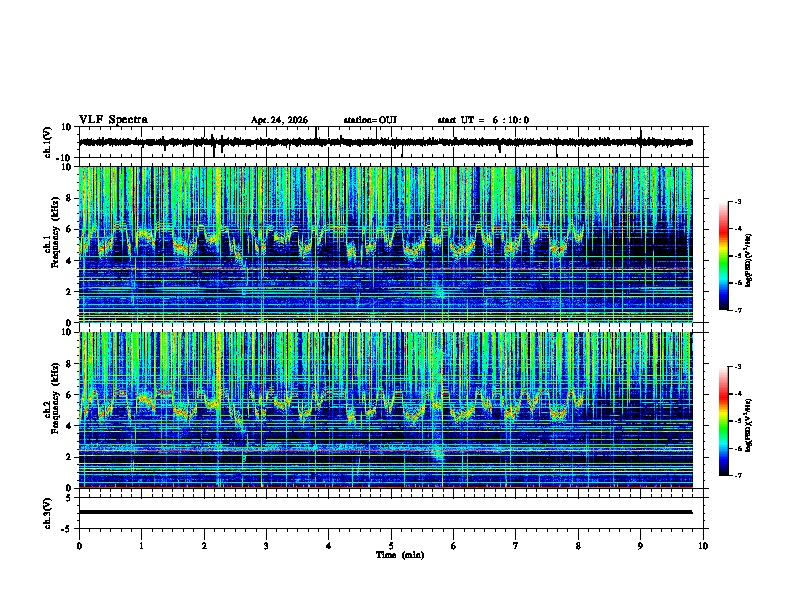792x612 pixels.
Task: Click the "station=OUI" header text
Action: click(x=370, y=120)
